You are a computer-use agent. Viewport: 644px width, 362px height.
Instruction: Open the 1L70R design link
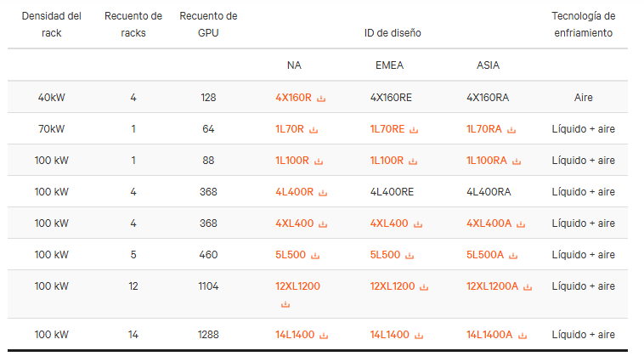coord(290,129)
